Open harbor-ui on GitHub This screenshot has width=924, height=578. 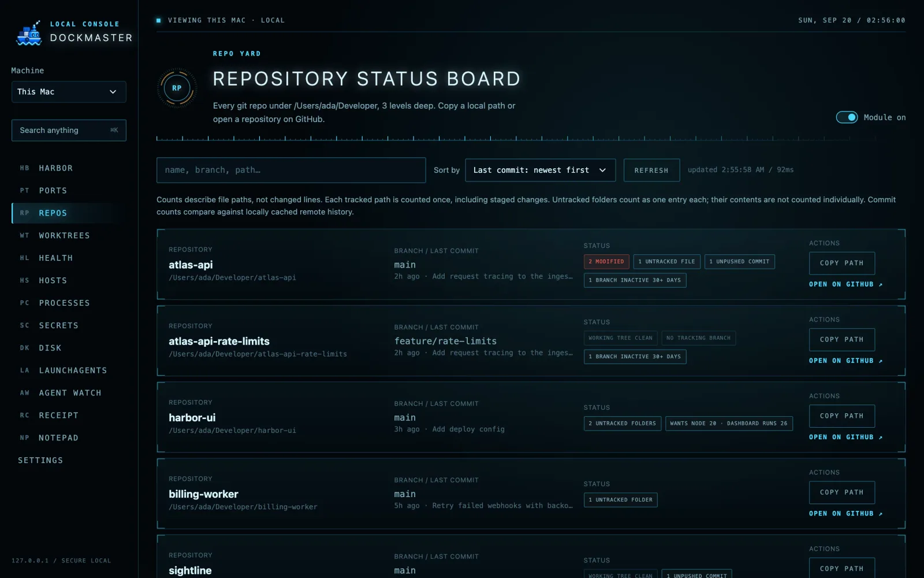click(845, 437)
